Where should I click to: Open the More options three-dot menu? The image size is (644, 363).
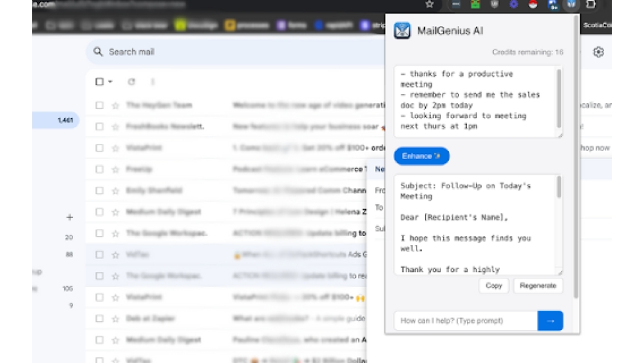point(153,81)
